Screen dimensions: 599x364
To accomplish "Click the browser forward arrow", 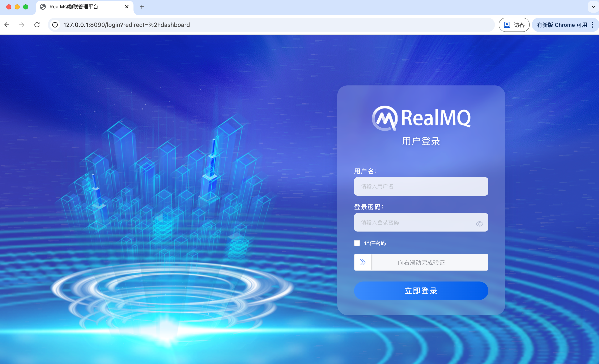I will pyautogui.click(x=22, y=25).
